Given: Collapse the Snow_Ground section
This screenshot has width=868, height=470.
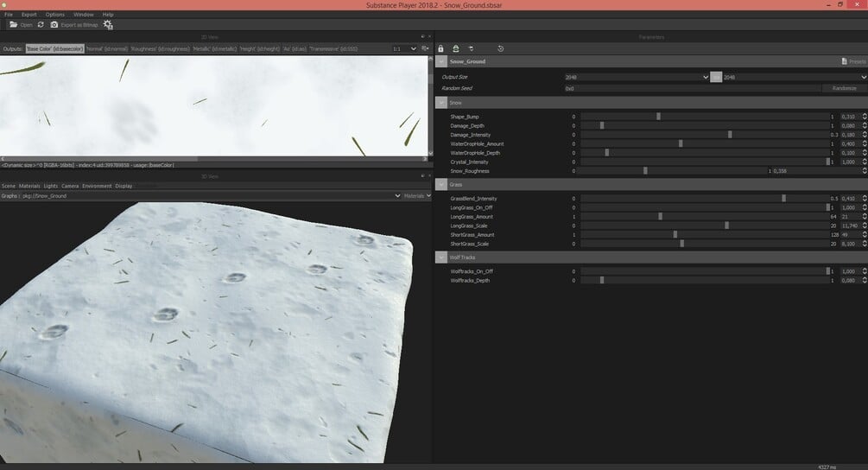Looking at the screenshot, I should point(441,61).
